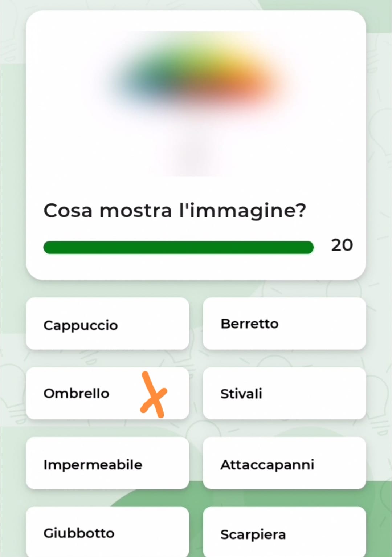Click the round end of the green timer bar
The height and width of the screenshot is (557, 392).
308,247
